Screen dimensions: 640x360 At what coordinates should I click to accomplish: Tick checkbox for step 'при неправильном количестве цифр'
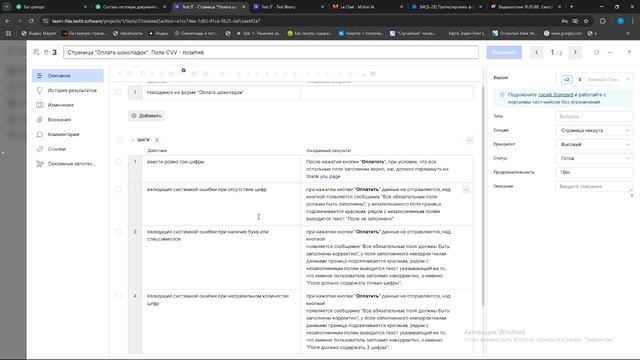click(x=119, y=296)
